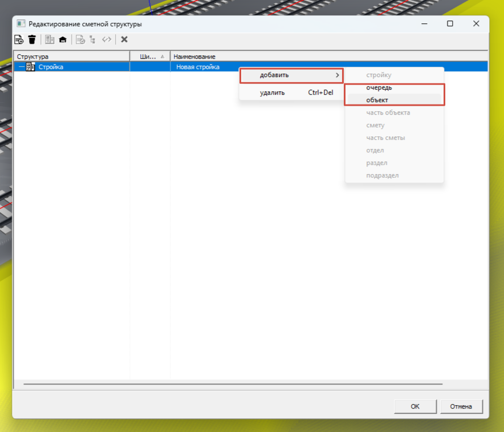Sort by the Ши... column arrow

(x=162, y=56)
